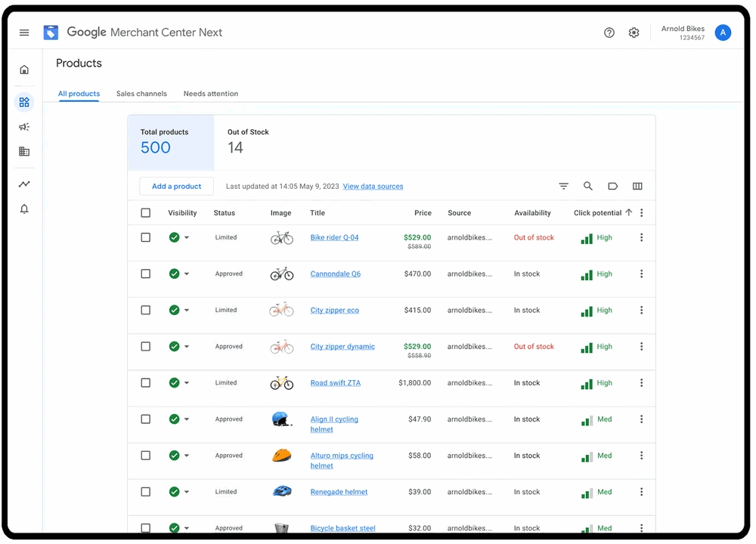
Task: Open the View data sources link
Action: point(373,186)
